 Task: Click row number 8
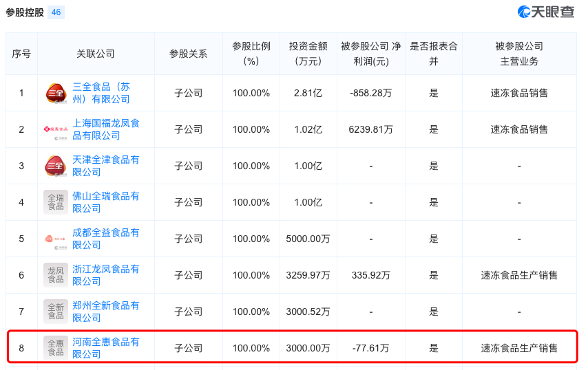click(x=21, y=348)
